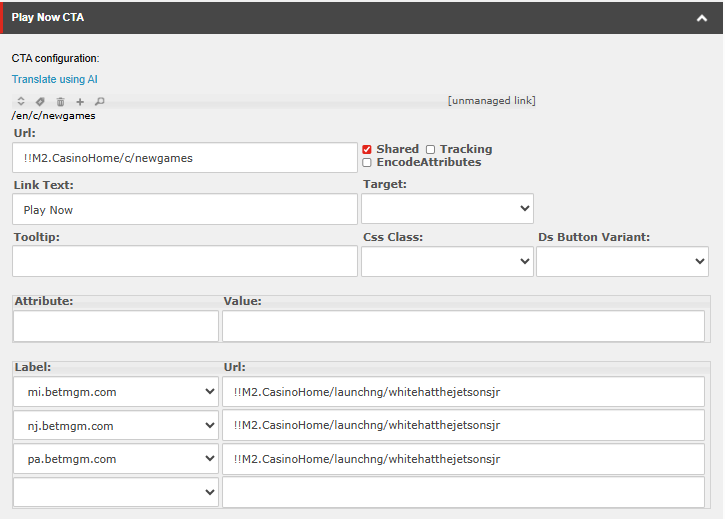
Task: Click the trash delete icon
Action: (61, 101)
